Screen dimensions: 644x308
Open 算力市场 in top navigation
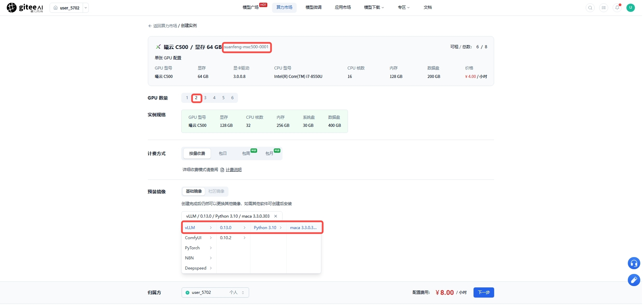click(284, 7)
